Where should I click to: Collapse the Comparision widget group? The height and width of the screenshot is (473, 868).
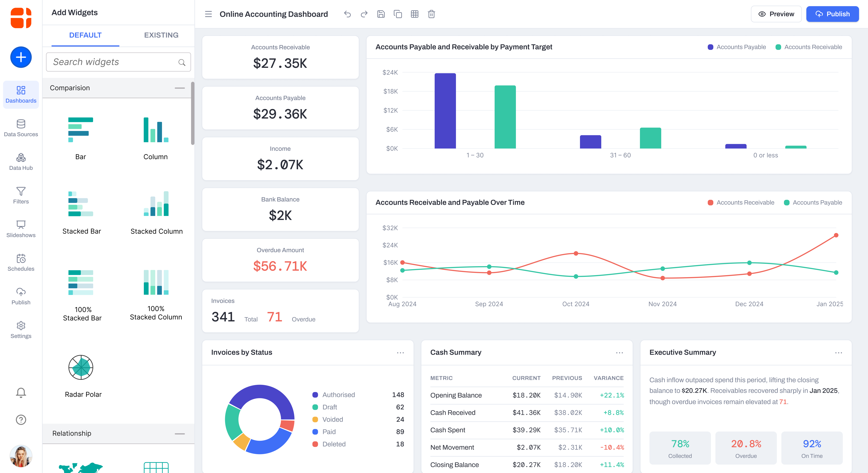pyautogui.click(x=180, y=88)
